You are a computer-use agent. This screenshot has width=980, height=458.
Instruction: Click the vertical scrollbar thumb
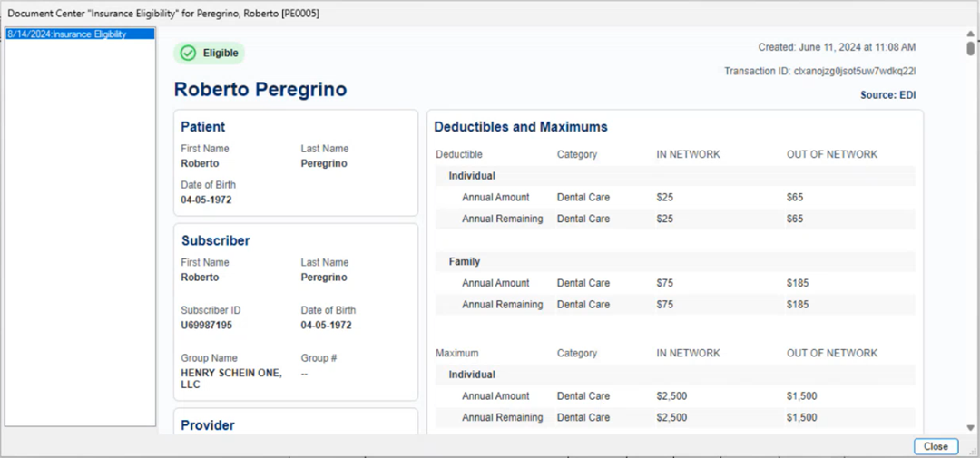[970, 49]
